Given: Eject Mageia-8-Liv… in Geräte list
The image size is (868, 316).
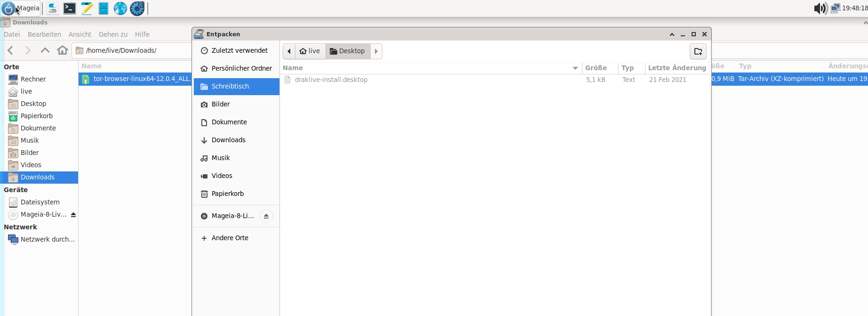Looking at the screenshot, I should [x=73, y=215].
